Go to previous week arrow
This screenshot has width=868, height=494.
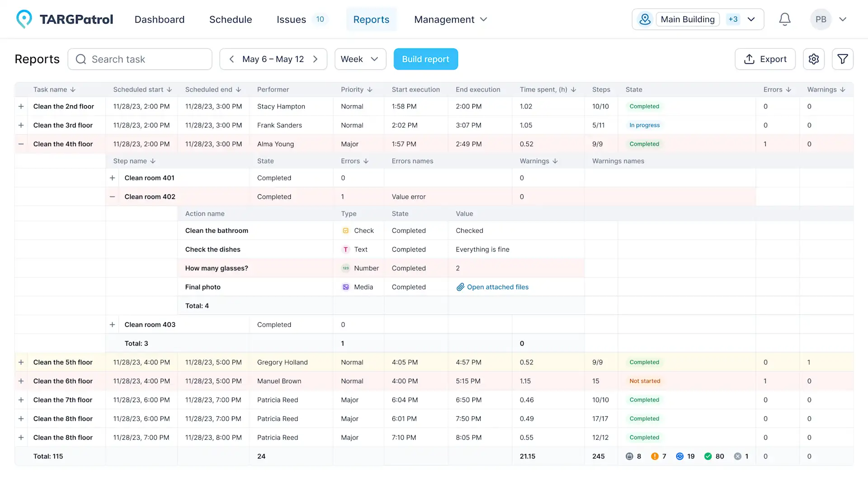(231, 59)
